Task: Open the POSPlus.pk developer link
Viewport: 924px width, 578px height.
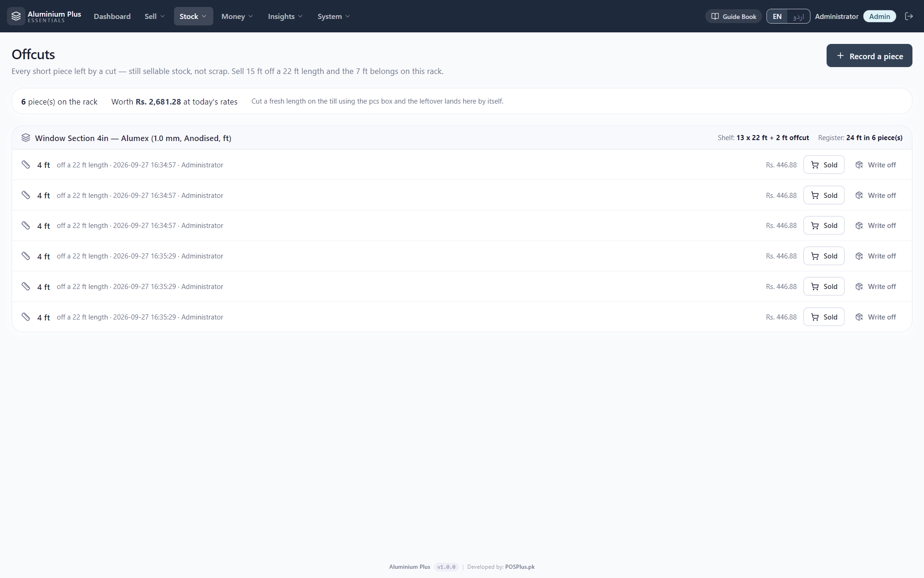Action: [x=520, y=567]
